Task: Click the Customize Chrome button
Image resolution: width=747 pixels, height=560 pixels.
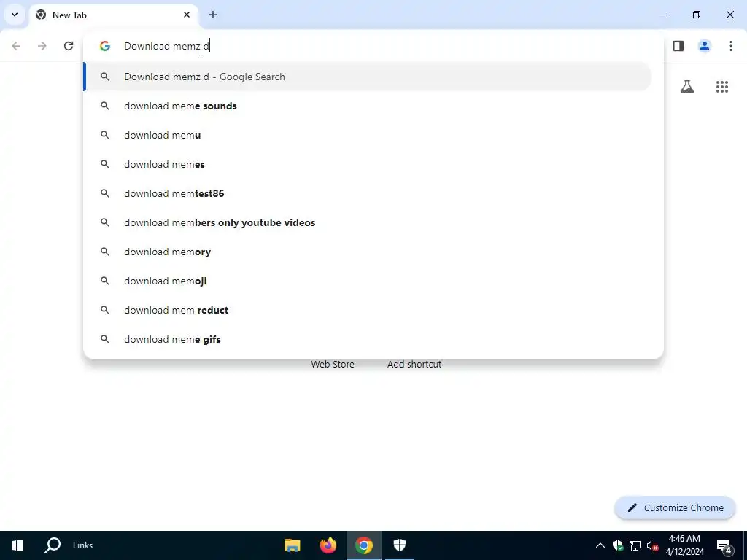Action: (675, 507)
